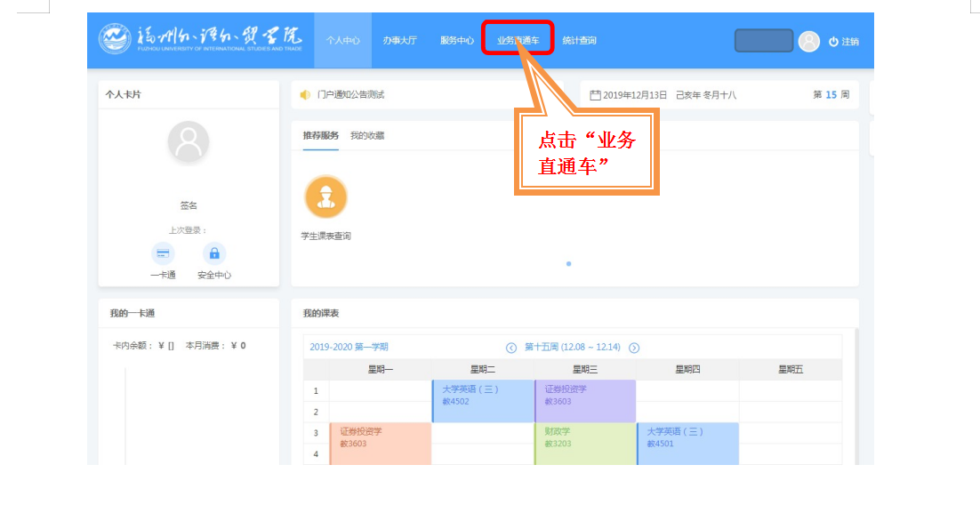This screenshot has height=529, width=980.
Task: Click the 业务直通车 navigation tab
Action: pyautogui.click(x=518, y=41)
